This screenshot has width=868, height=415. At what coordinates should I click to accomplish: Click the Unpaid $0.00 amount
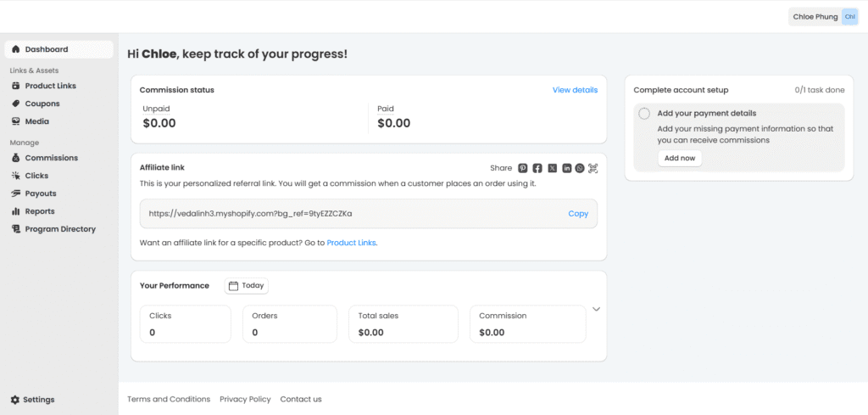[159, 123]
